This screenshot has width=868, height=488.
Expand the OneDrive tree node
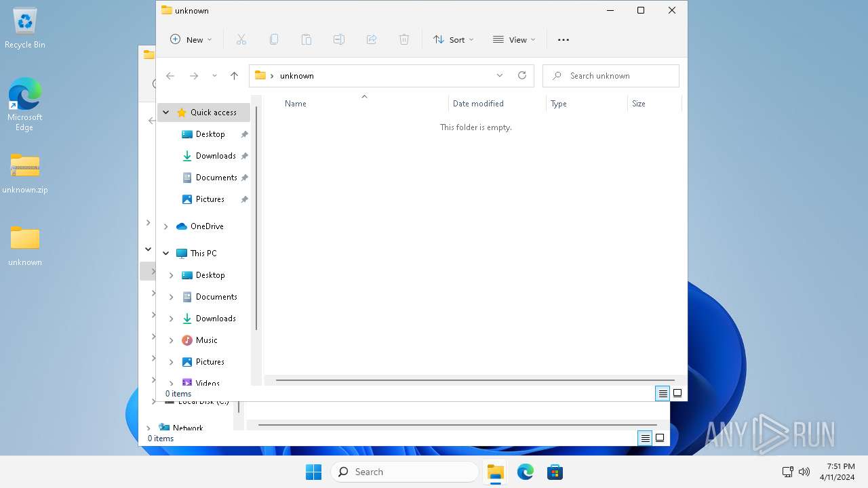click(165, 226)
